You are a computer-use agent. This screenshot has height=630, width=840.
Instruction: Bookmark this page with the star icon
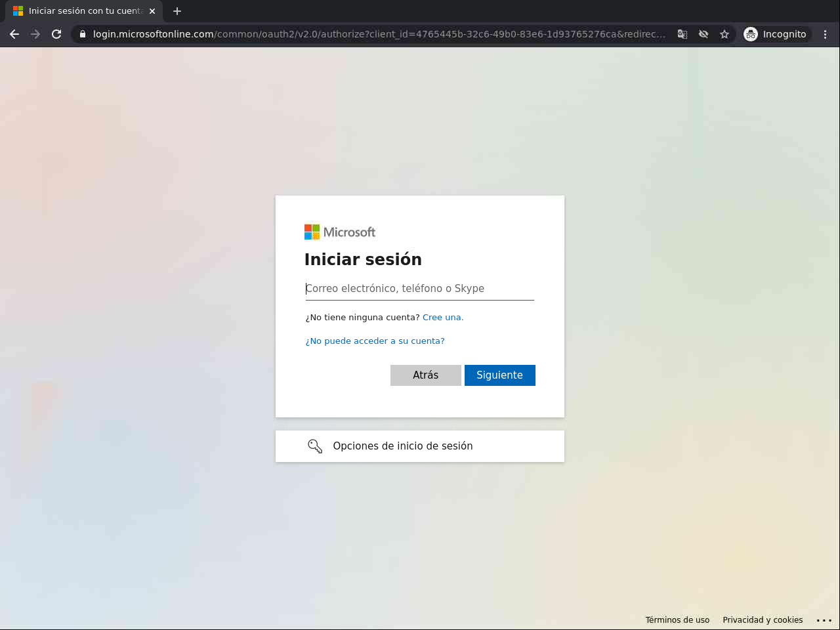coord(724,34)
